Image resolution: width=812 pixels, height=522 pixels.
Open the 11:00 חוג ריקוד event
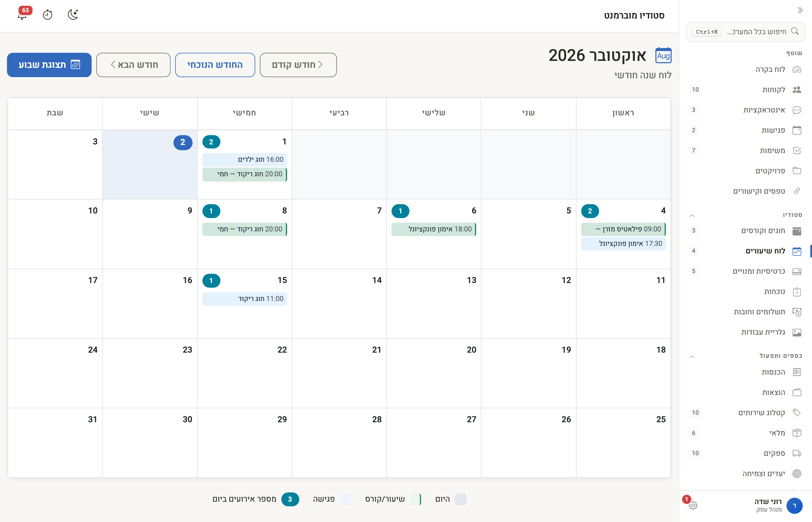tap(245, 299)
